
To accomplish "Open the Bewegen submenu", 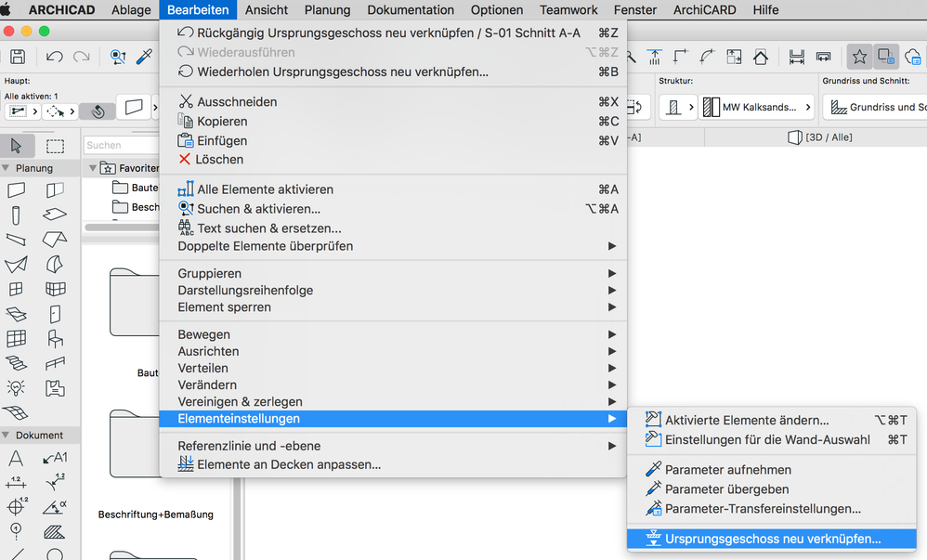I will 393,334.
